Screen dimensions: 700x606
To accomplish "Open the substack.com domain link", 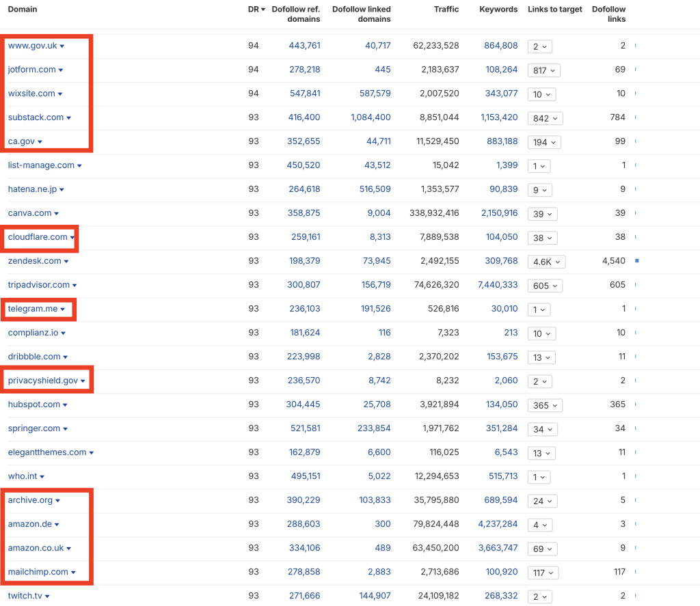I will [x=36, y=118].
